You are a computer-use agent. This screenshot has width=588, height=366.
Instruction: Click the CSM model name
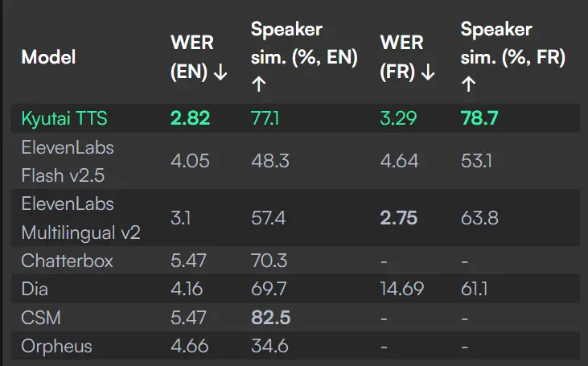pos(39,319)
